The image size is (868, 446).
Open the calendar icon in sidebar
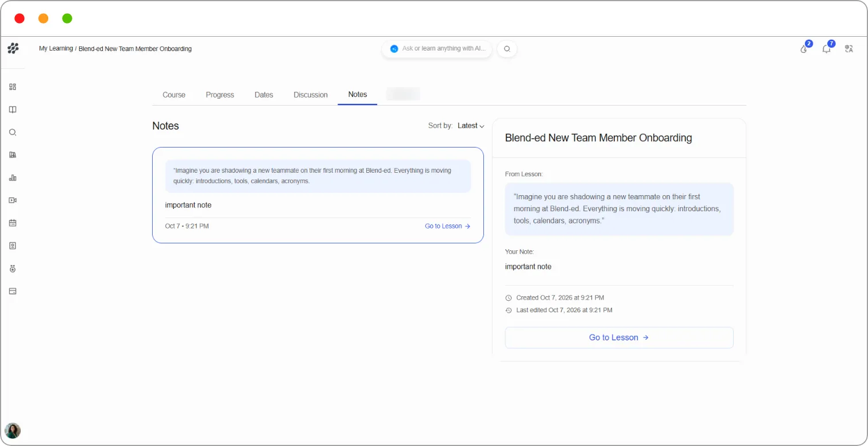pyautogui.click(x=13, y=223)
